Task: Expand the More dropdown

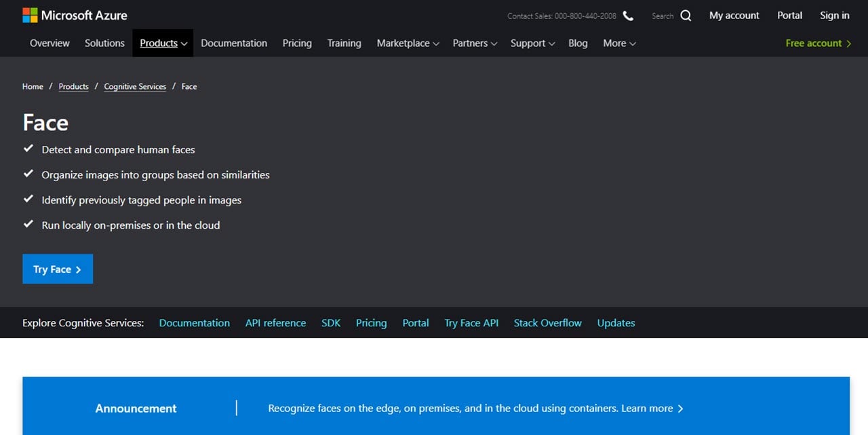Action: [619, 43]
